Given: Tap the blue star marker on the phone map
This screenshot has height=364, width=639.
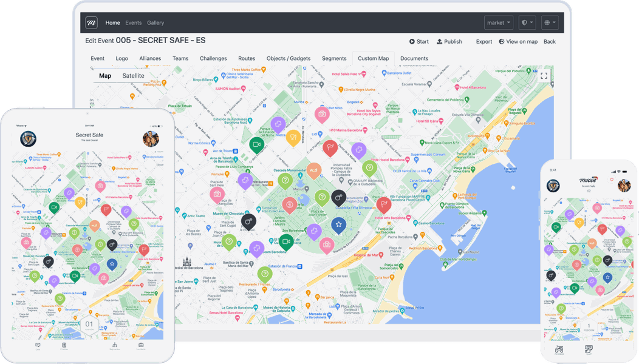Looking at the screenshot, I should 607,278.
